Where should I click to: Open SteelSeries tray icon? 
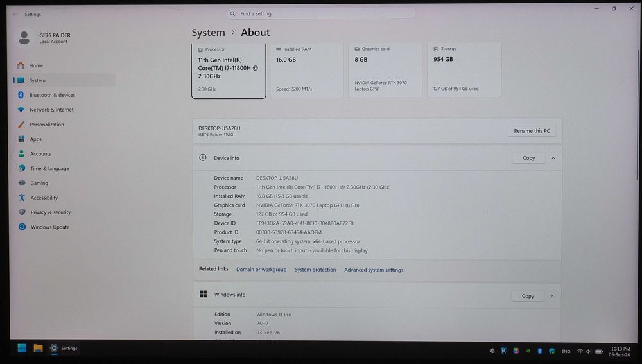[x=492, y=351]
